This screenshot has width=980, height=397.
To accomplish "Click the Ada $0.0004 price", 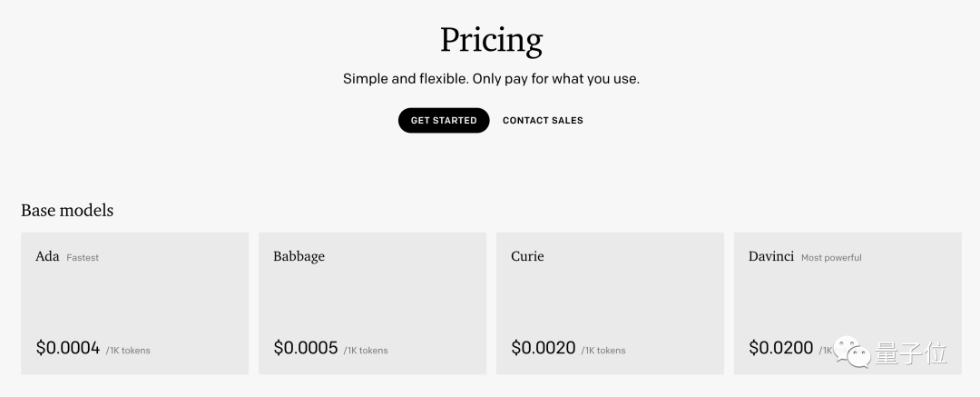I will [68, 348].
